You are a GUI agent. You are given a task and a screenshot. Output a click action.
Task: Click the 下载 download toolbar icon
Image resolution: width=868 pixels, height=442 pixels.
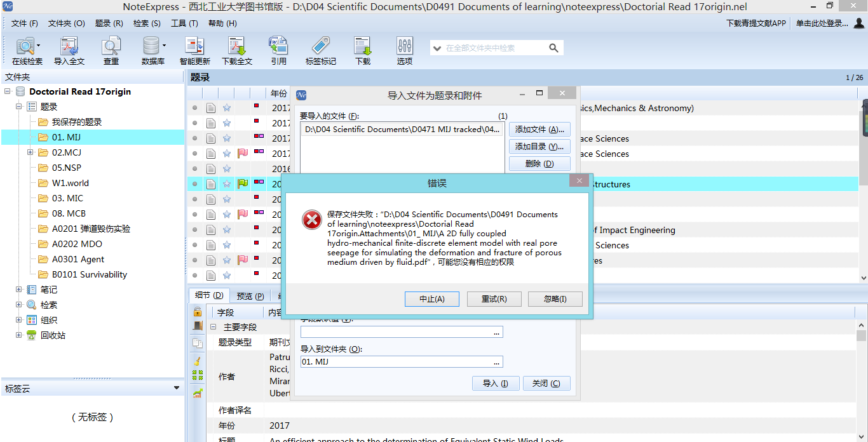(x=363, y=51)
